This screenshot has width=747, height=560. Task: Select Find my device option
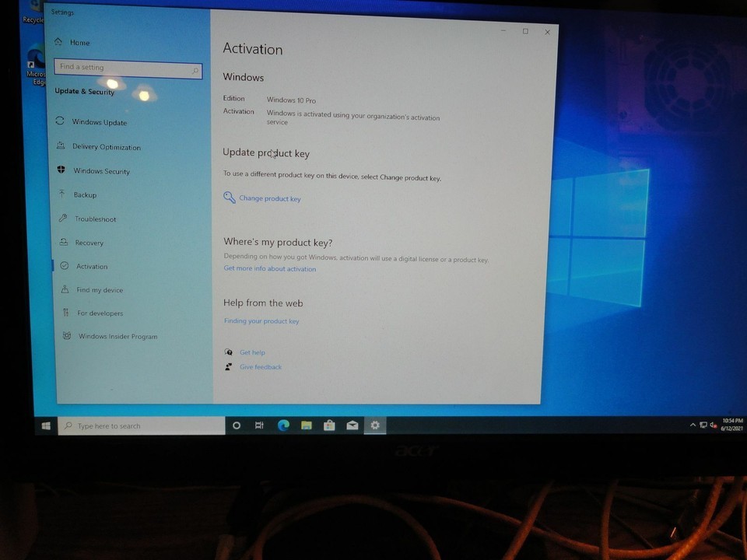coord(99,290)
